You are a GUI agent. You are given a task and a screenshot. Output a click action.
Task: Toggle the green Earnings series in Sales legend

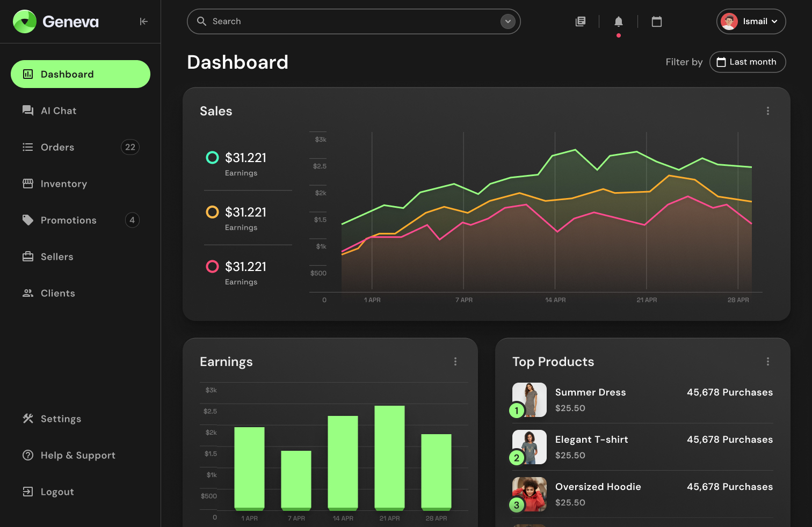coord(212,157)
